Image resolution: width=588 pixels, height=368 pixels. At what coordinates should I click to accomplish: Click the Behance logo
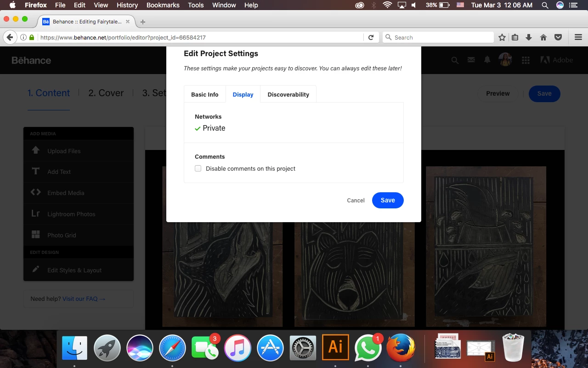coord(31,60)
